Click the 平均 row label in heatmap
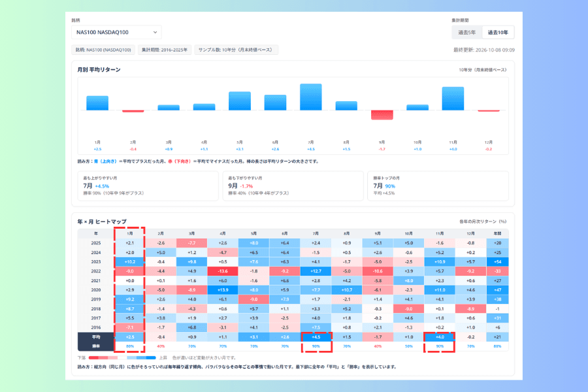This screenshot has height=392, width=588. click(x=96, y=337)
